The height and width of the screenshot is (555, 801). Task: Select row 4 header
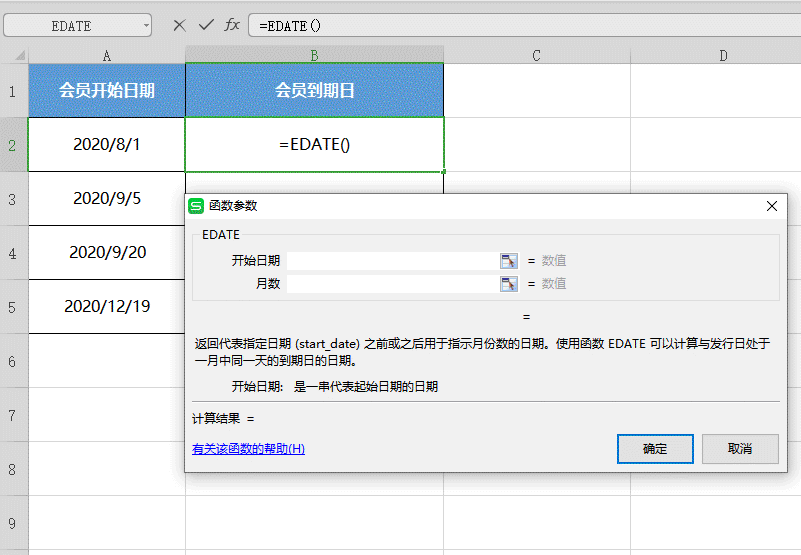pyautogui.click(x=13, y=253)
